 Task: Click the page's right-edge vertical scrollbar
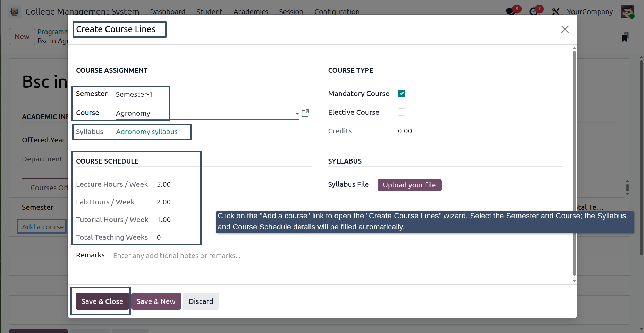click(x=641, y=158)
